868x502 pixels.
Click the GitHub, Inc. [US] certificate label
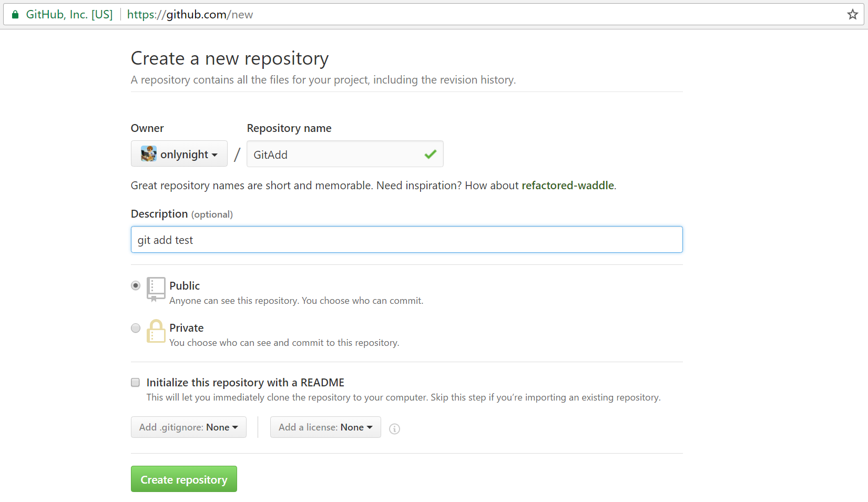69,15
